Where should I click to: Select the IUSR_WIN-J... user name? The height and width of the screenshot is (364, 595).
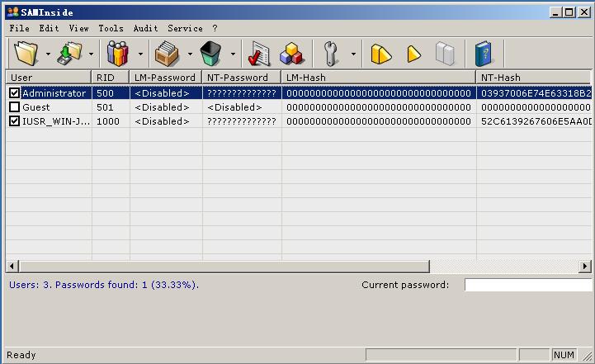tap(56, 121)
